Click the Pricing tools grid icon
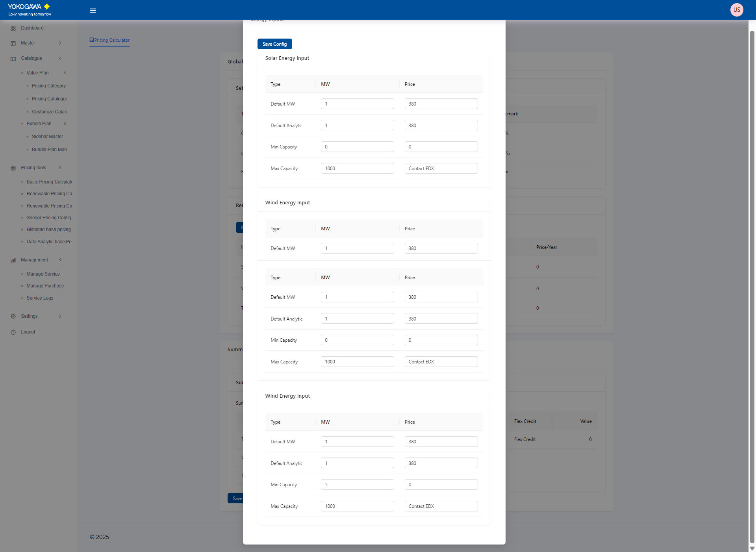 coord(13,168)
